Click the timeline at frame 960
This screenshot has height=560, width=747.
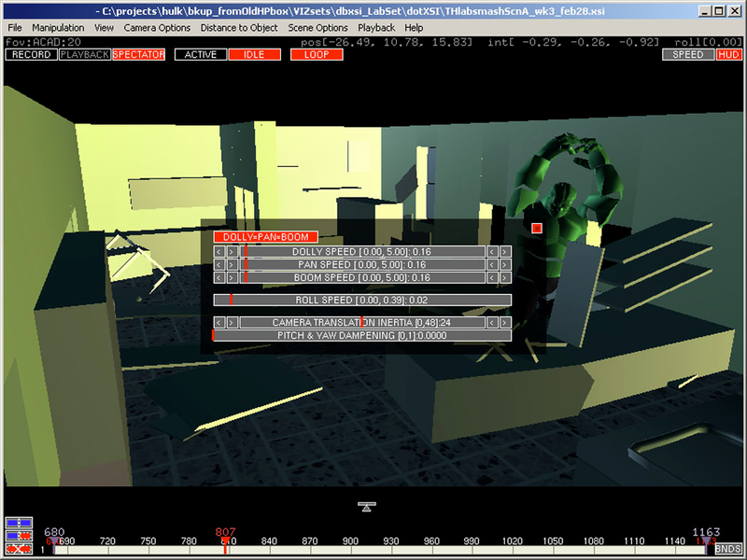tap(431, 550)
